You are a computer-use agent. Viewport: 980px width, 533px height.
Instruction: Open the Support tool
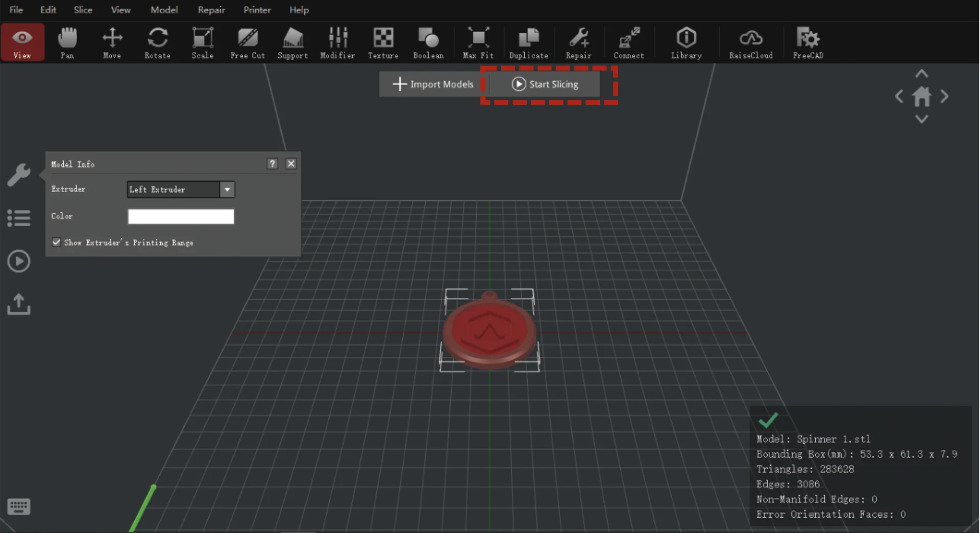(292, 42)
